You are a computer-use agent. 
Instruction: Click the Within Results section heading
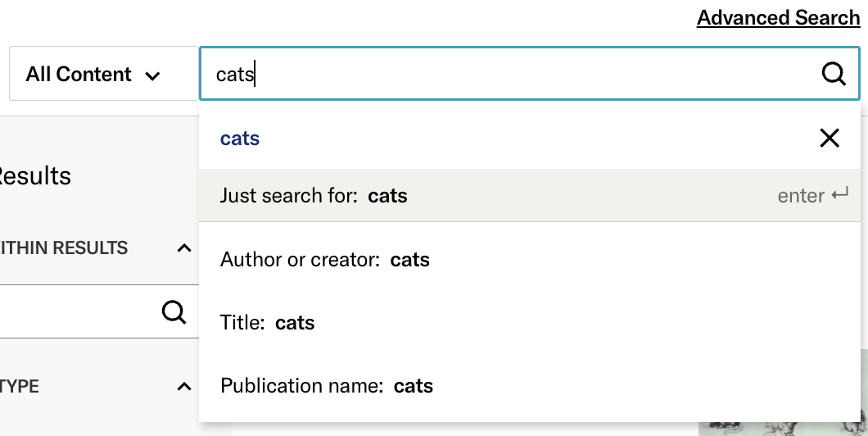(66, 248)
